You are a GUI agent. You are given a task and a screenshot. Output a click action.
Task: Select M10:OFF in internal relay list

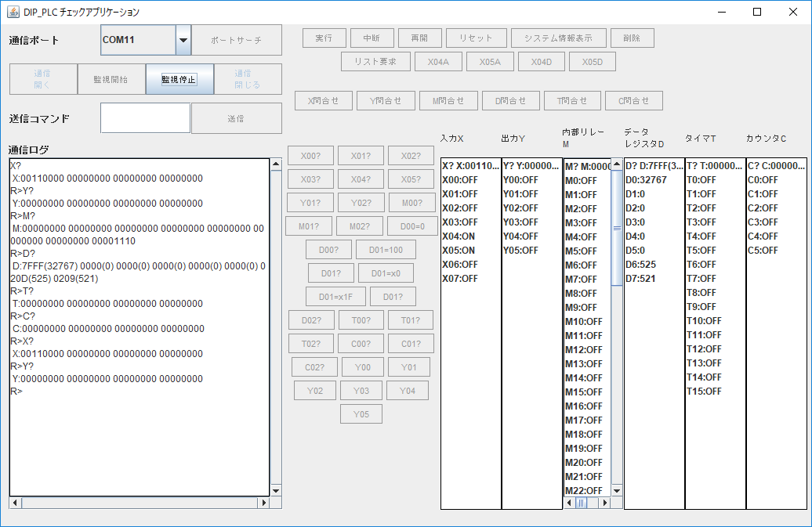click(x=584, y=322)
